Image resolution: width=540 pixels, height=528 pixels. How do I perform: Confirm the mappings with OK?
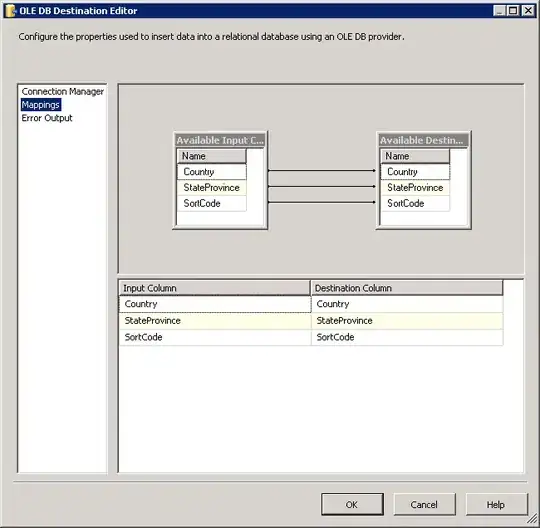pos(352,504)
